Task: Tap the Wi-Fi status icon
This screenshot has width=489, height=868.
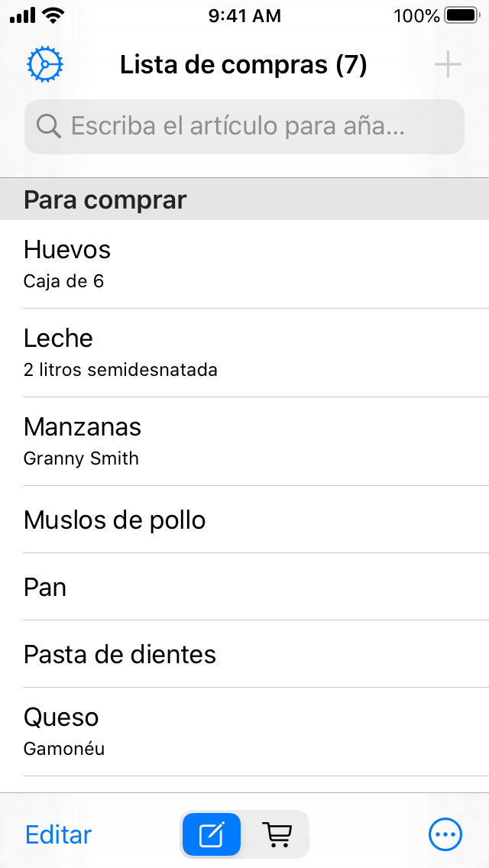Action: (x=53, y=15)
